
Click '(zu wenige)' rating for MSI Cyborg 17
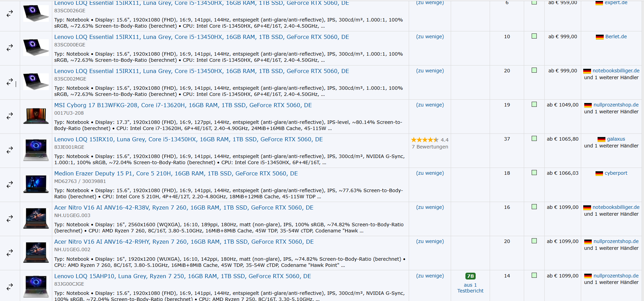pos(430,105)
